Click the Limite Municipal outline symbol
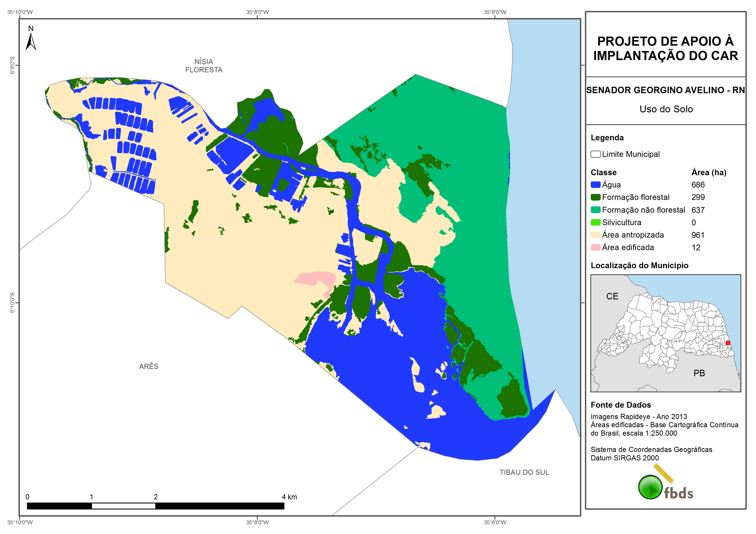This screenshot has width=756, height=534. [x=595, y=154]
